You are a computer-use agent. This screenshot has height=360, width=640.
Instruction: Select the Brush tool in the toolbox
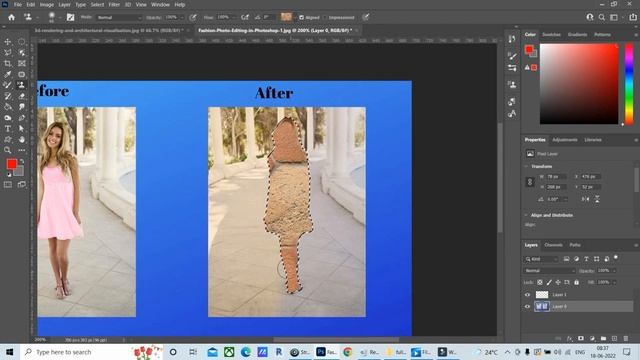8,85
